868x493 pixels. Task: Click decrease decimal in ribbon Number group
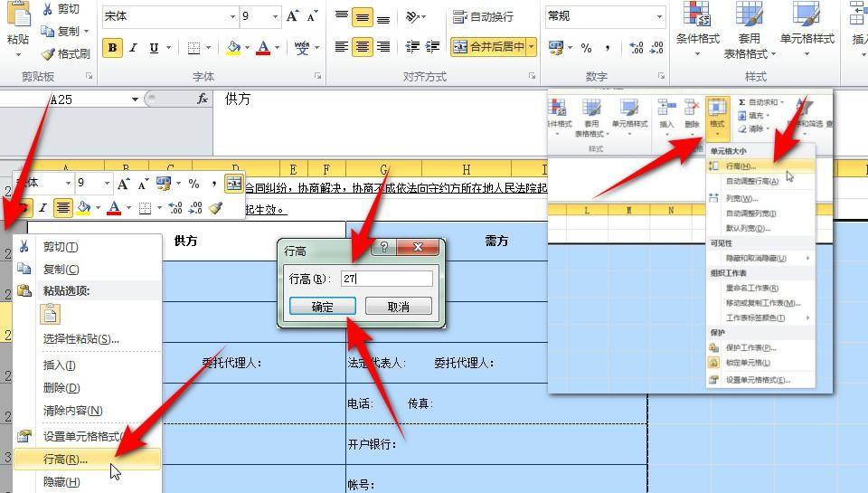click(x=656, y=48)
